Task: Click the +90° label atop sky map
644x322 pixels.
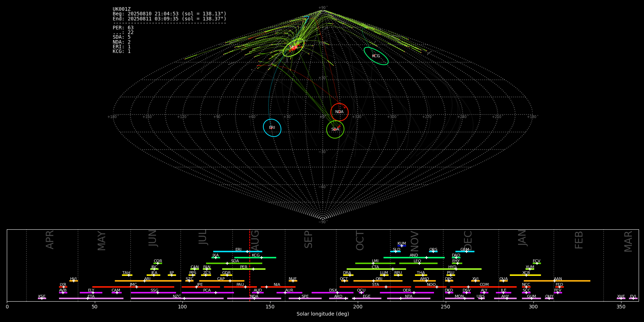Action: [x=323, y=8]
